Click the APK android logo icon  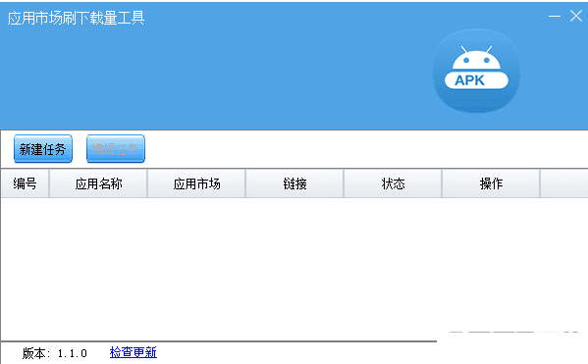click(476, 71)
